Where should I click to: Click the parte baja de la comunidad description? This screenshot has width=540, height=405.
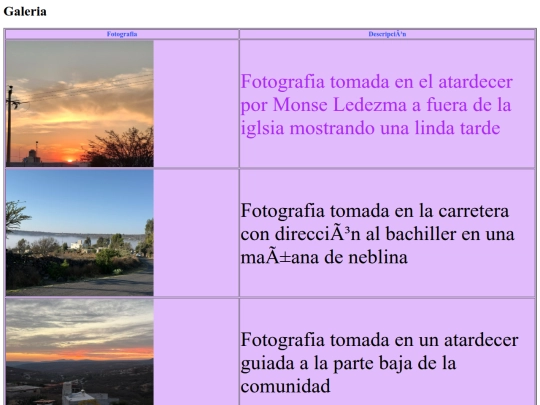point(379,363)
